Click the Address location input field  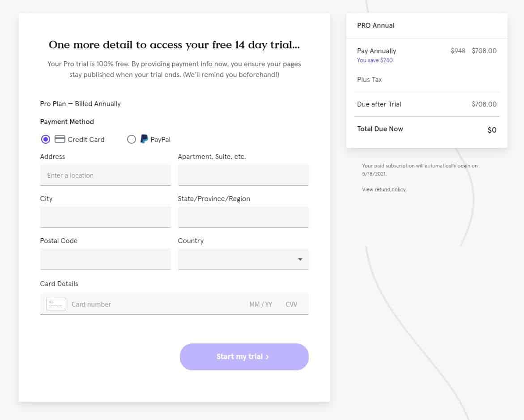click(105, 175)
